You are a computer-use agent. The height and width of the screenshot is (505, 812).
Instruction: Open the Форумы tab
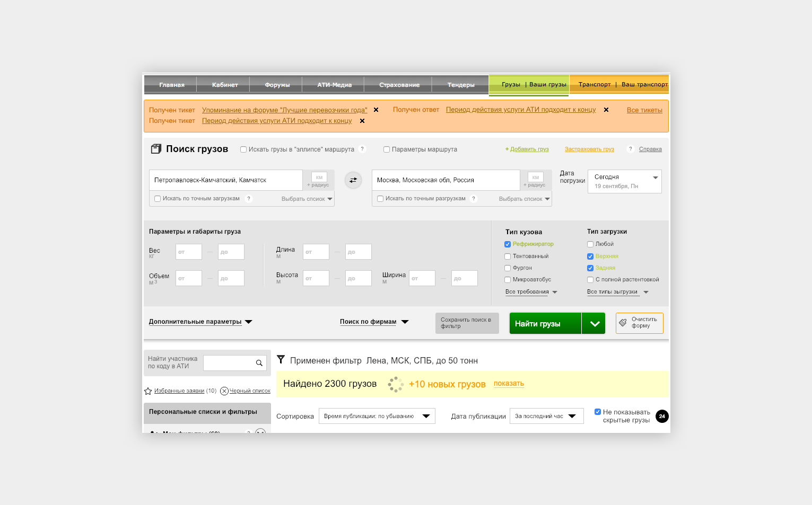(277, 85)
